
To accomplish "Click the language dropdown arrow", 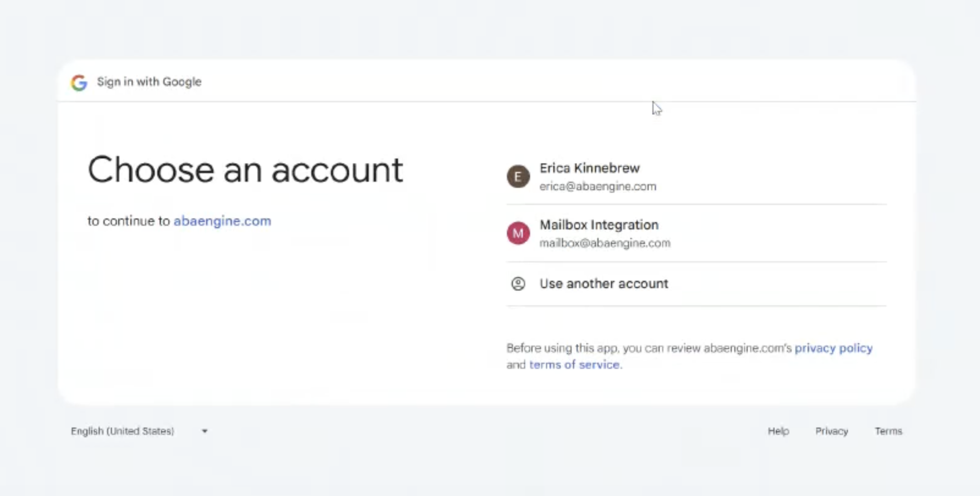I will pyautogui.click(x=204, y=431).
